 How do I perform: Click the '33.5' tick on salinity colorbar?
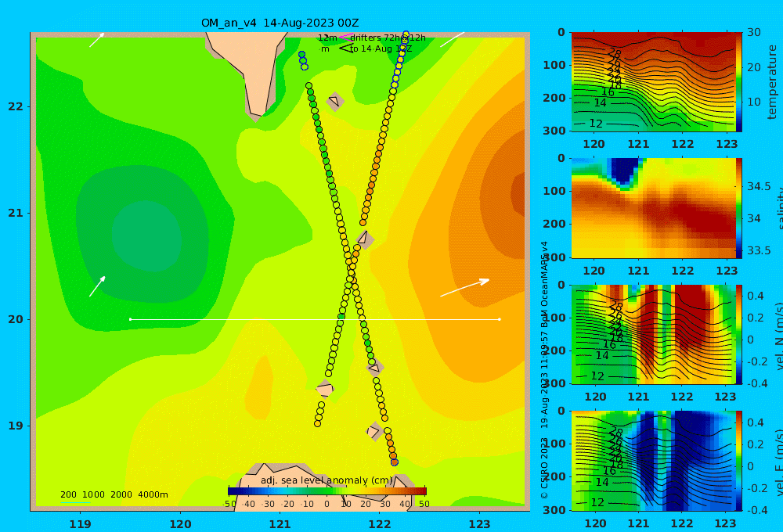coord(759,250)
